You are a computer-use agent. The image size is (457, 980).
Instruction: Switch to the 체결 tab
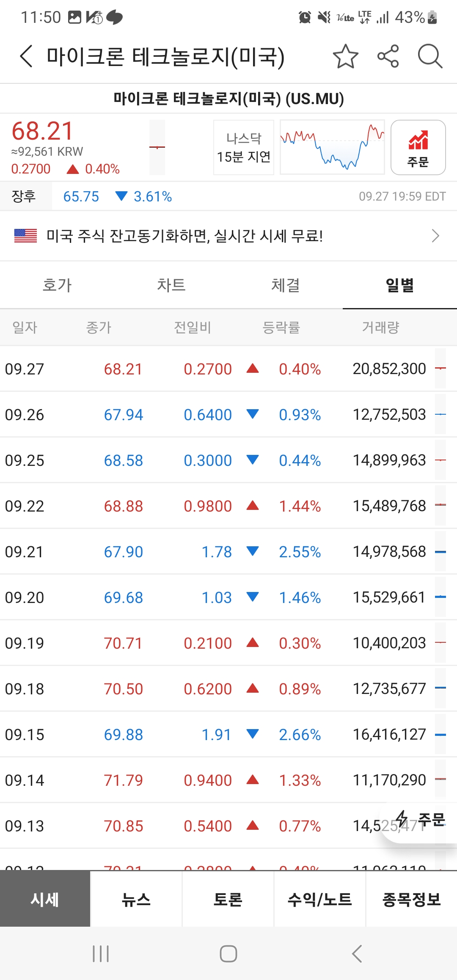286,285
